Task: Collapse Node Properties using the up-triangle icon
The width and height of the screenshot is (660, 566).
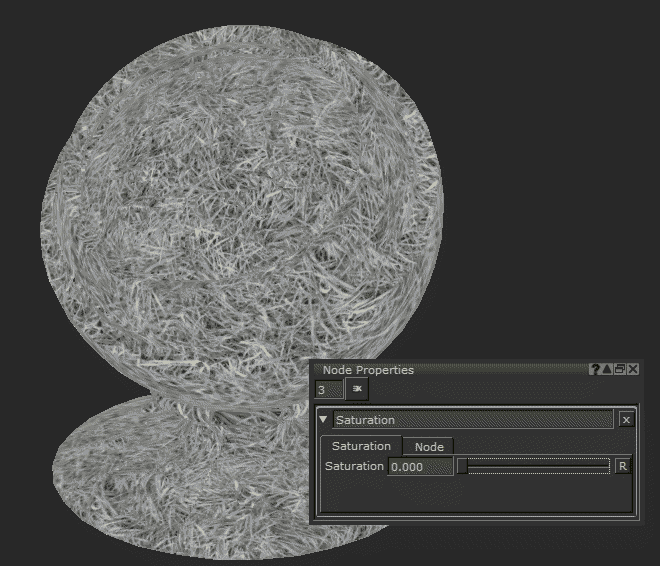Action: tap(607, 369)
